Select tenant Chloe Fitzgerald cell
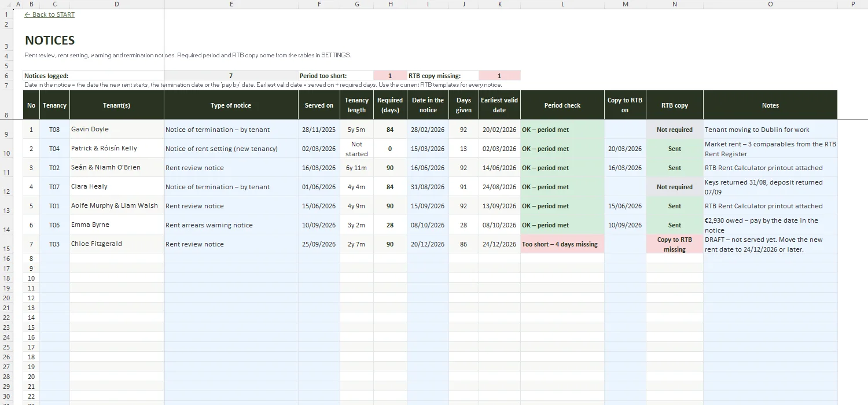The height and width of the screenshot is (405, 868). 117,244
